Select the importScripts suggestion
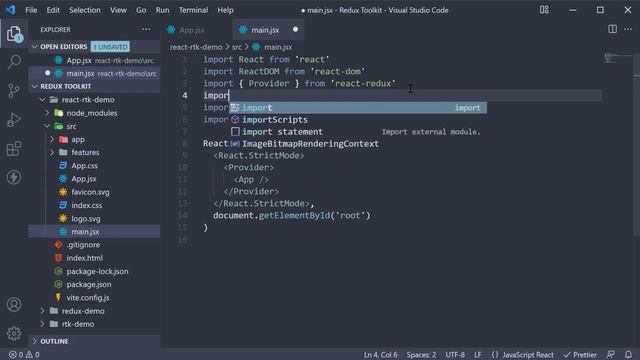Screen dimensions: 640x360 [x=358, y=120]
